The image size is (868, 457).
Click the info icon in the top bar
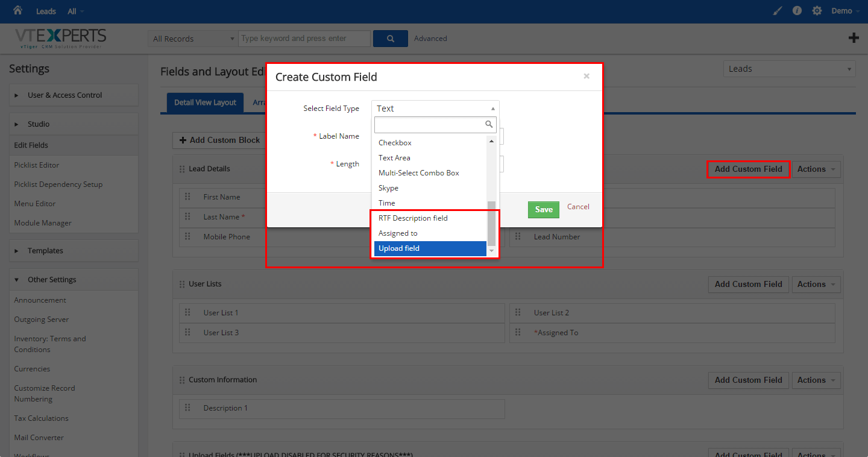coord(797,10)
